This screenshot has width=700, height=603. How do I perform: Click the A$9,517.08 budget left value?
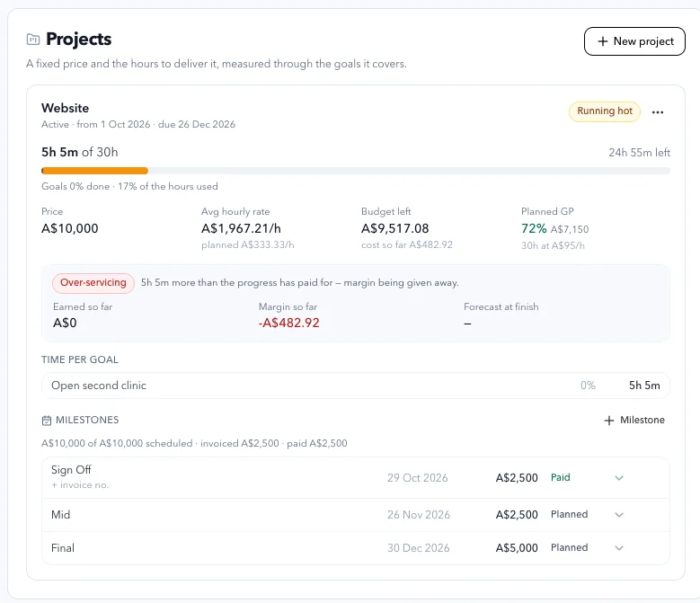(394, 228)
